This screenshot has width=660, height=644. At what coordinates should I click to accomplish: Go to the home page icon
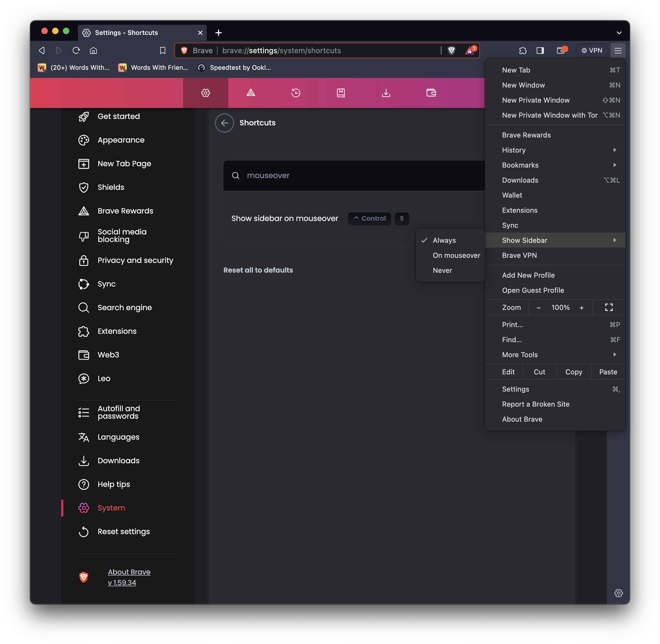93,50
